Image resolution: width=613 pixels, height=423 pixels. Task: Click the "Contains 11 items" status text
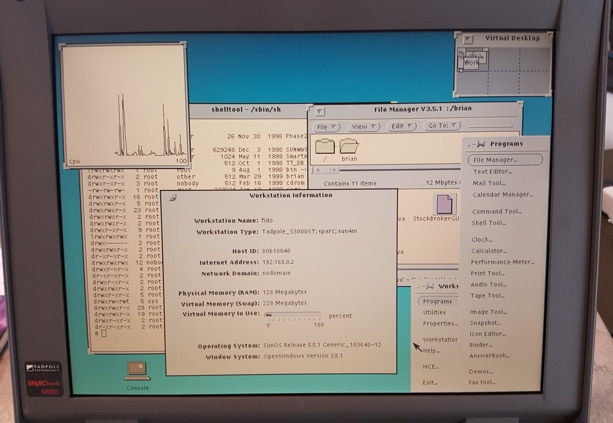tap(350, 183)
